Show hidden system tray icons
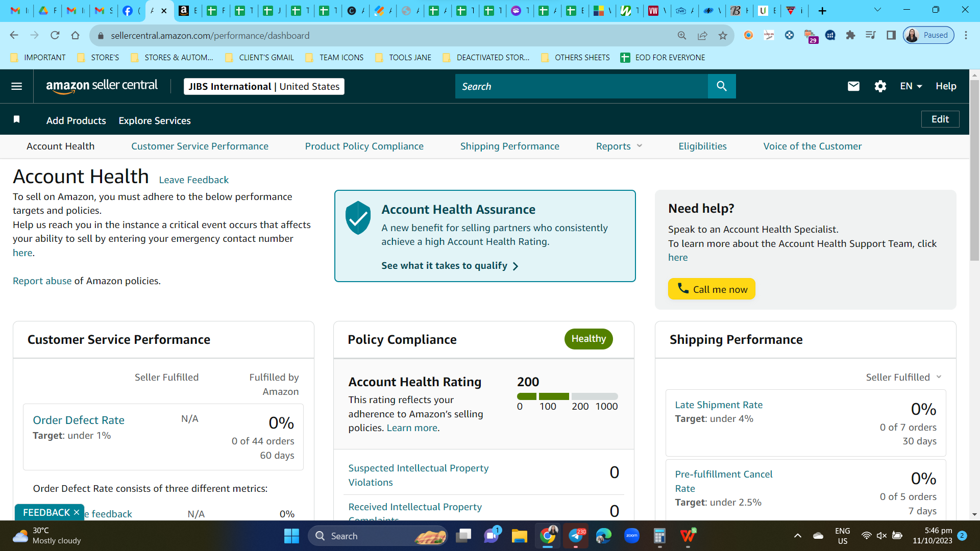The height and width of the screenshot is (551, 980). (798, 536)
